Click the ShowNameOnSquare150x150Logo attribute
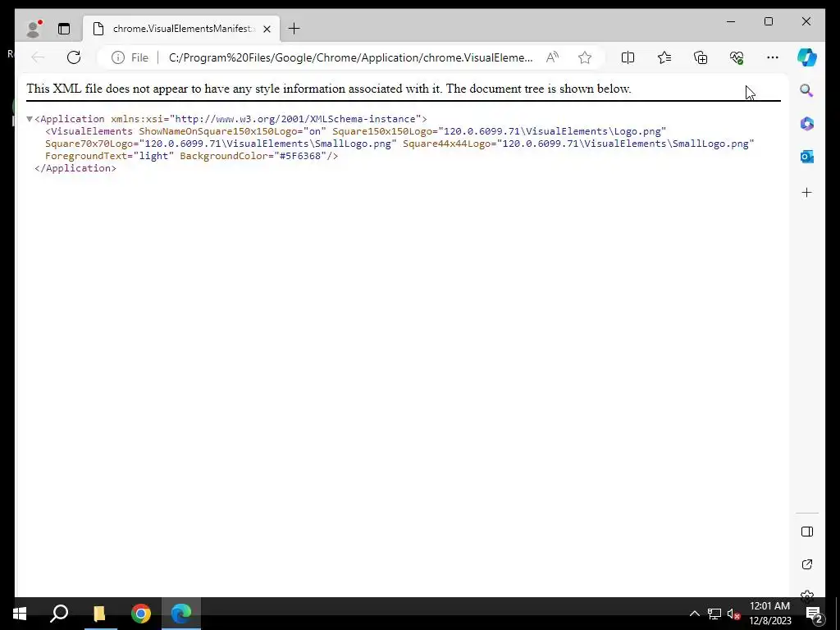The image size is (840, 630). [232, 131]
